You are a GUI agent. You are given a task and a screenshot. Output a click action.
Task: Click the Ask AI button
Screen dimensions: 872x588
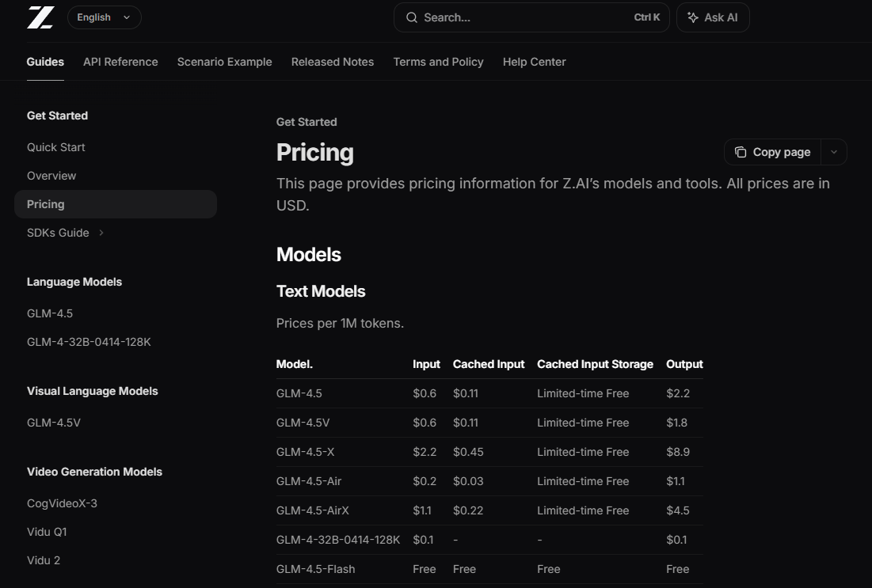(x=713, y=17)
